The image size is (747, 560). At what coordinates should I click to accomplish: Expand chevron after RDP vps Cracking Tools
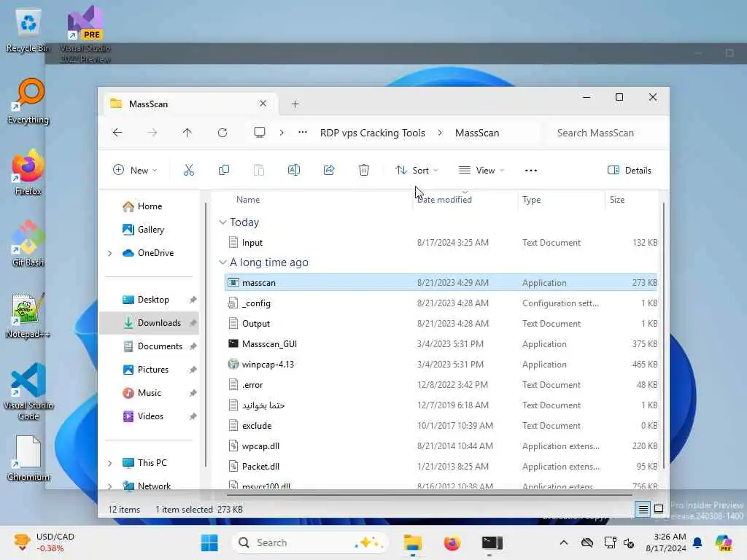tap(440, 133)
